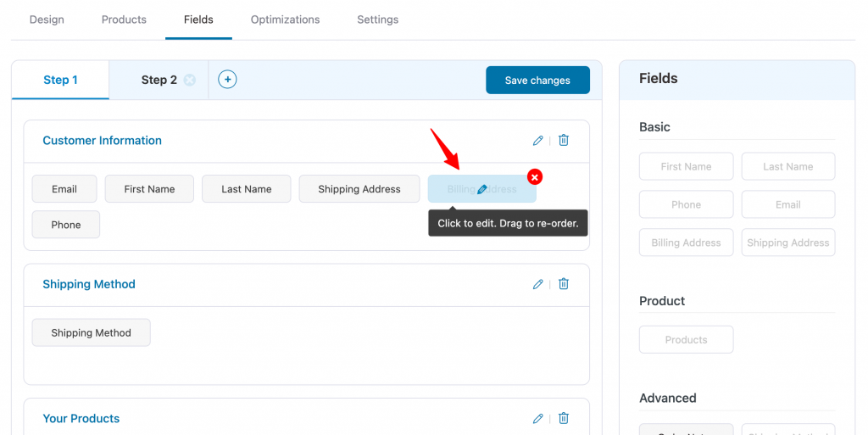This screenshot has width=868, height=435.
Task: Click Products in the Product fields panel
Action: coord(686,340)
